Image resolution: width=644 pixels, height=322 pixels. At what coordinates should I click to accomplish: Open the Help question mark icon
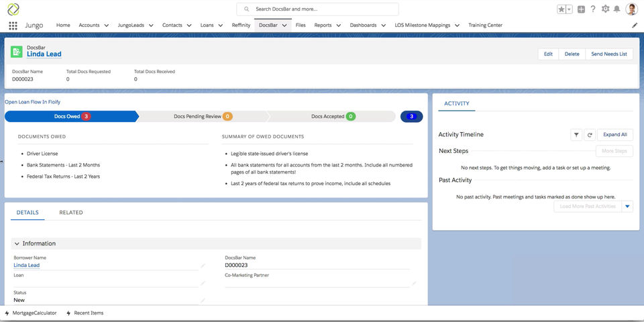593,9
